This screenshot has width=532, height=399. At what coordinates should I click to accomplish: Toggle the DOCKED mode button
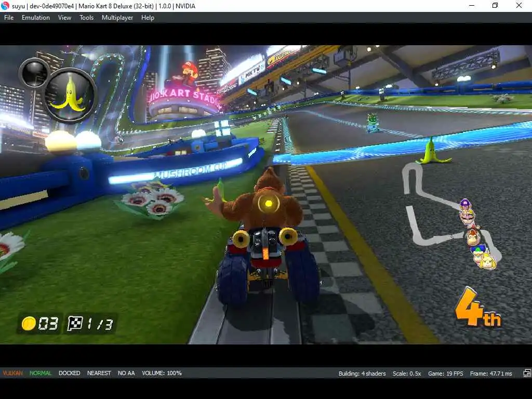(x=69, y=373)
